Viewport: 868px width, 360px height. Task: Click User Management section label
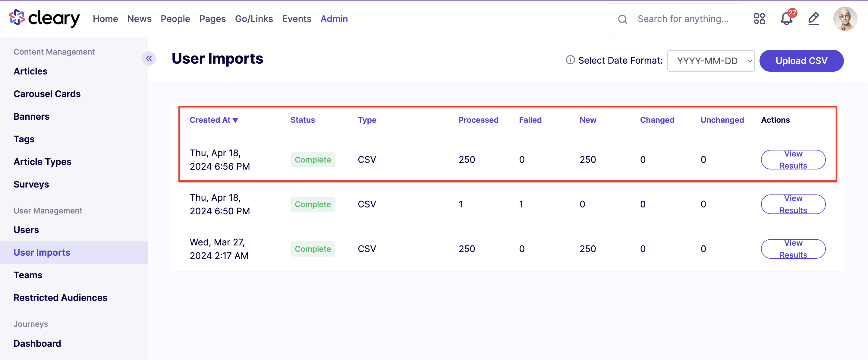coord(48,211)
